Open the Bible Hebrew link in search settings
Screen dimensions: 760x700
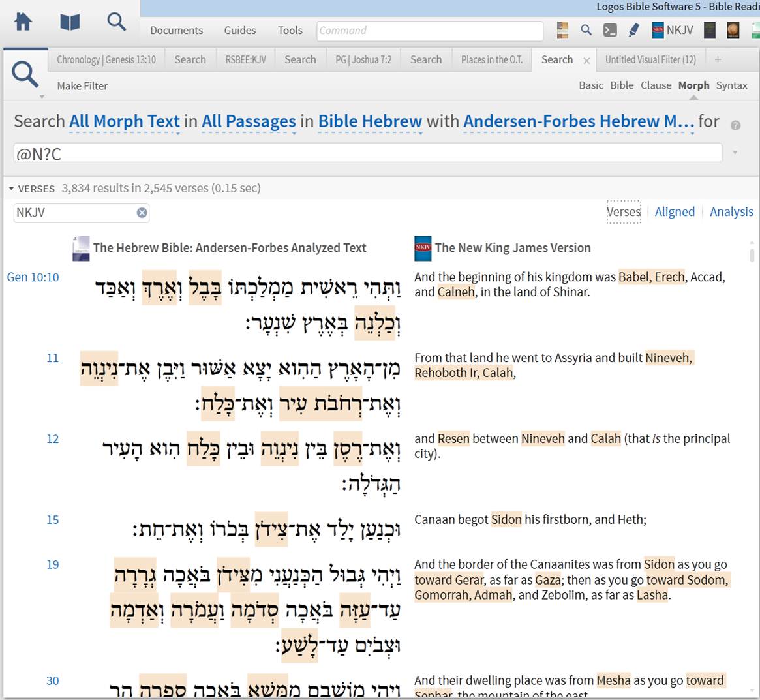coord(369,121)
